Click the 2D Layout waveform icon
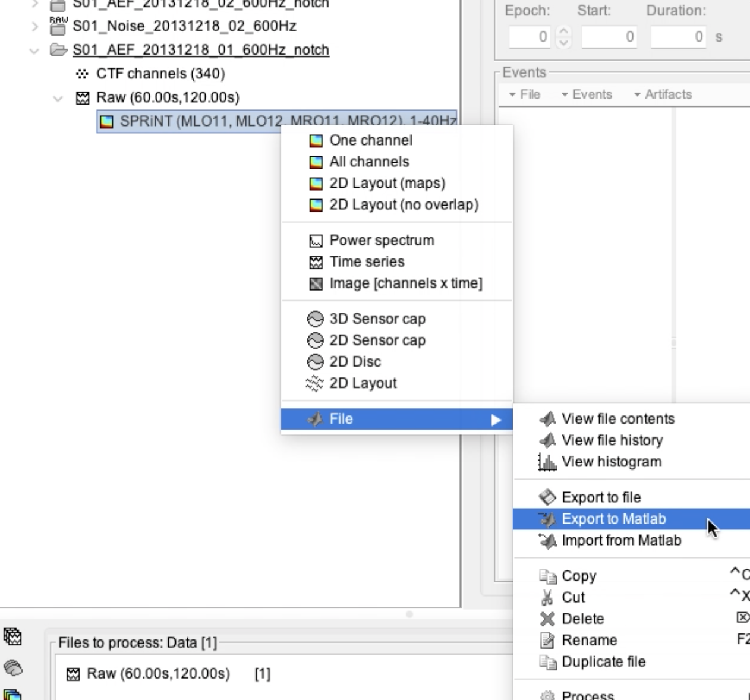The height and width of the screenshot is (700, 750). point(314,383)
